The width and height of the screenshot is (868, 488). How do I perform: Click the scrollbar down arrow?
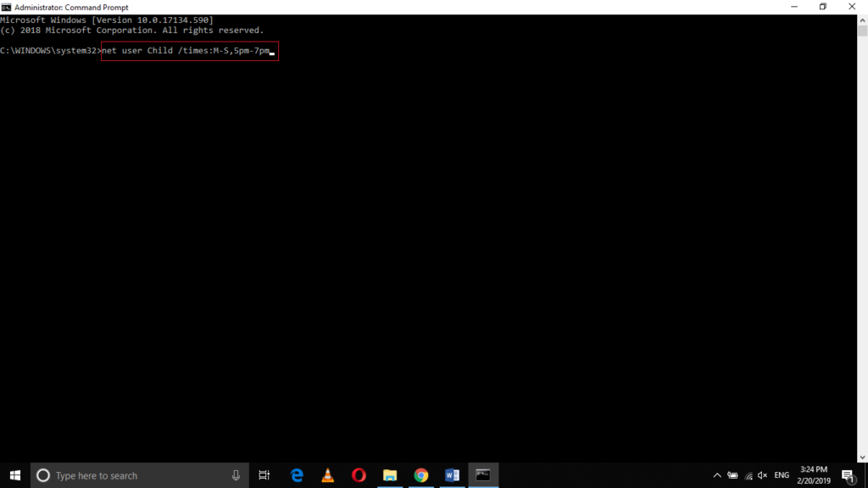[x=862, y=457]
